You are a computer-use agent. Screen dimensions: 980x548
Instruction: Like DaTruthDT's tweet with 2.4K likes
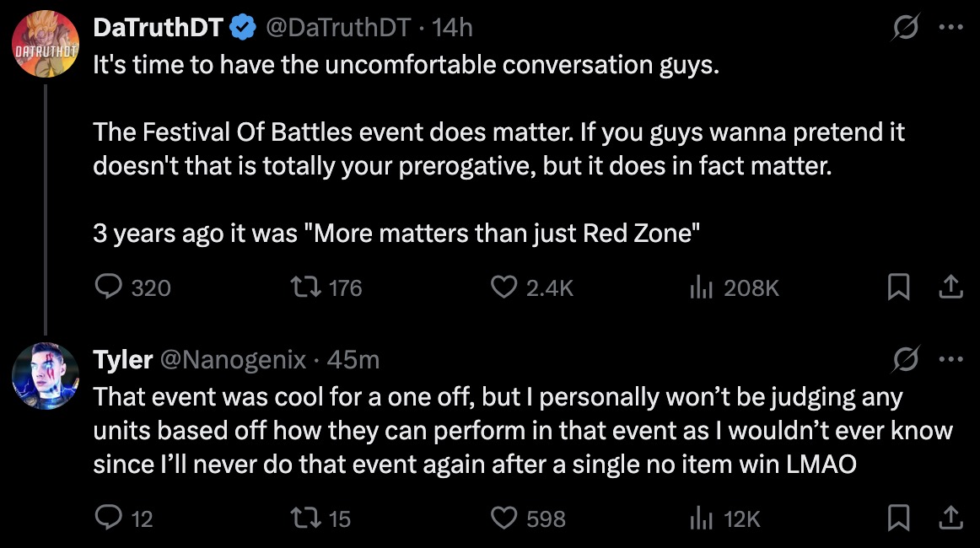click(x=504, y=288)
